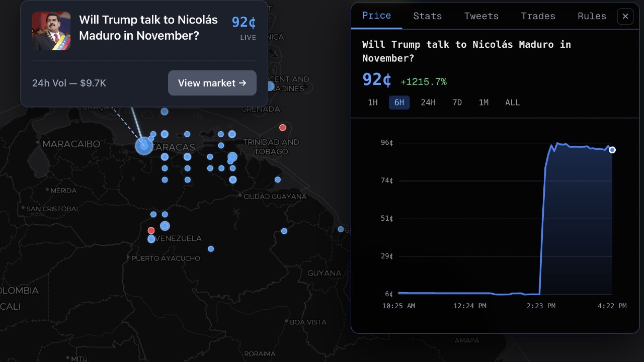Click the blue marker near Puerto Ayacucho
This screenshot has height=362, width=644.
coord(211,248)
